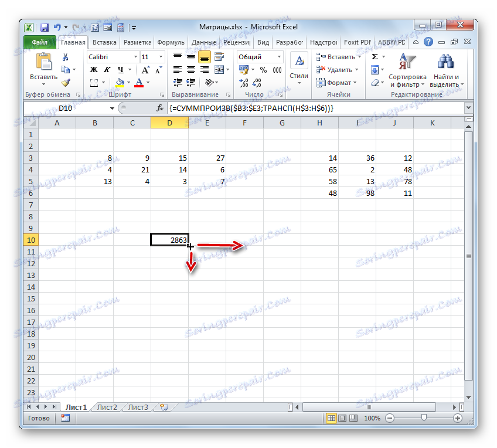Zoom in with the plus button
Screen dimensions: 497x448
(457, 418)
